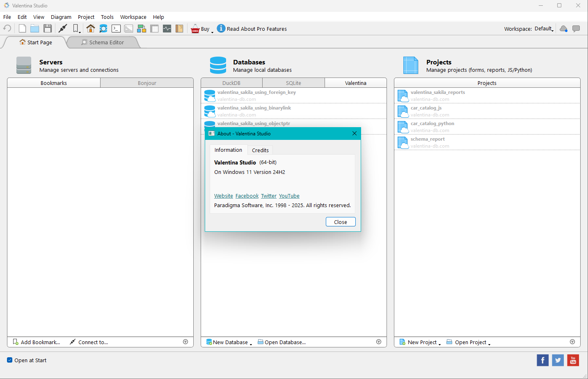Select the Bonjour tab in Servers
The image size is (588, 379).
point(147,83)
